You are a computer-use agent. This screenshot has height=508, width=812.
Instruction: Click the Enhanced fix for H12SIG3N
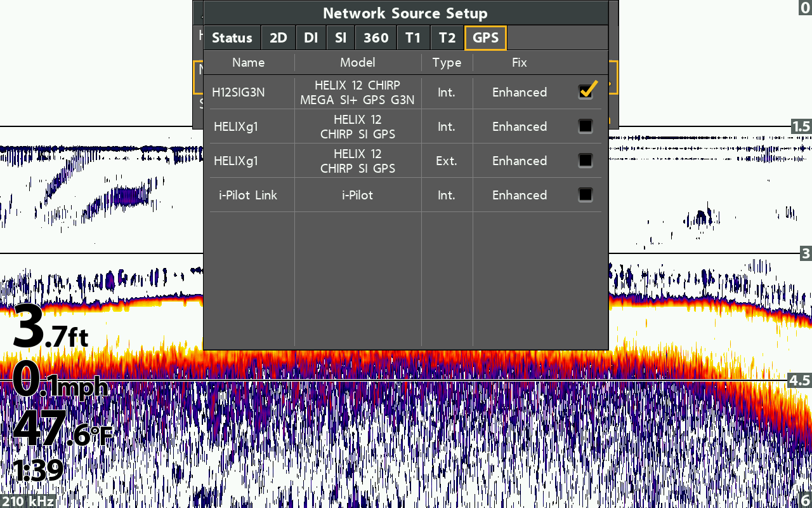520,92
